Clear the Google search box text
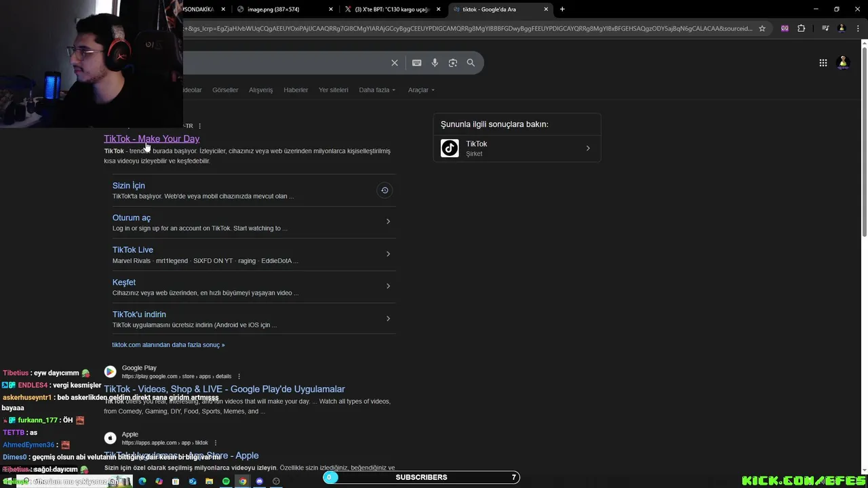Screen dimensions: 868x488 tap(394, 63)
